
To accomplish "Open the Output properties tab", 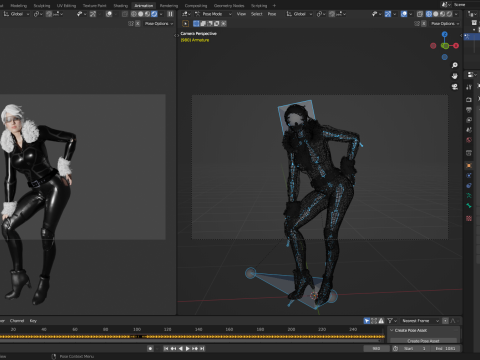I will tap(469, 110).
